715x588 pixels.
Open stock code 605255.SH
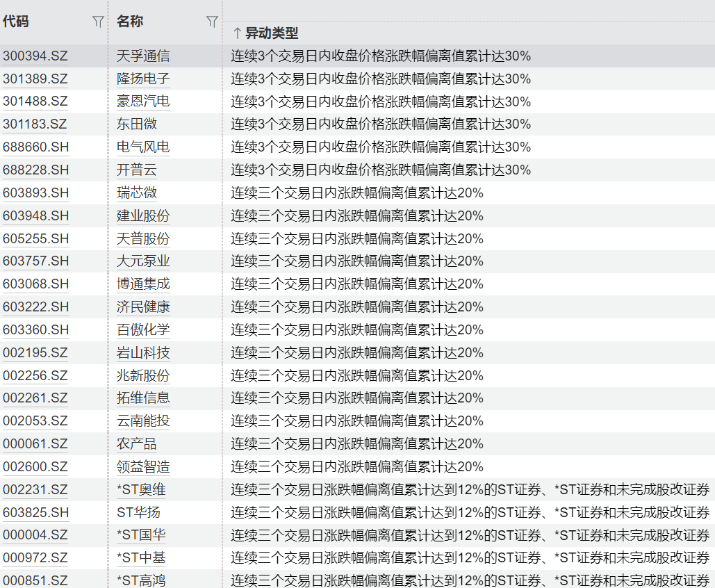click(x=36, y=238)
